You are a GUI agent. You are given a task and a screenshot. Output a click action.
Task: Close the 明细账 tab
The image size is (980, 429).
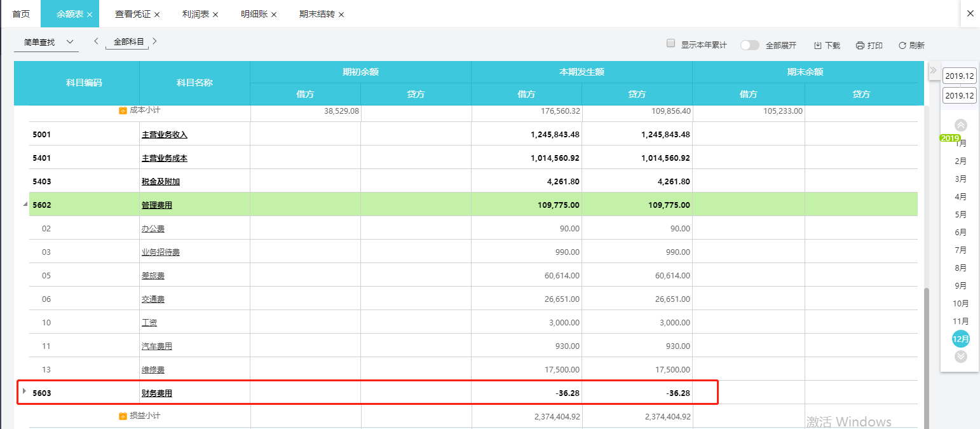point(274,14)
